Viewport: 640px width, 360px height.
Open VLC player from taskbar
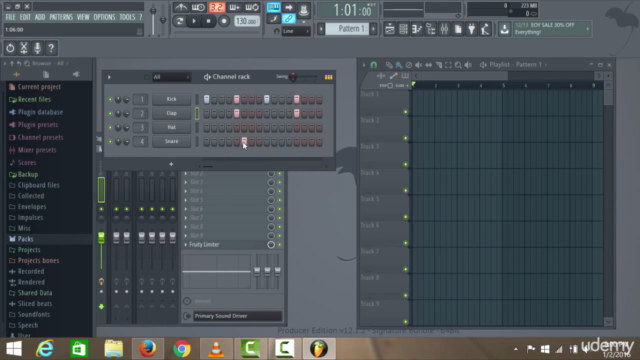pyautogui.click(x=216, y=349)
